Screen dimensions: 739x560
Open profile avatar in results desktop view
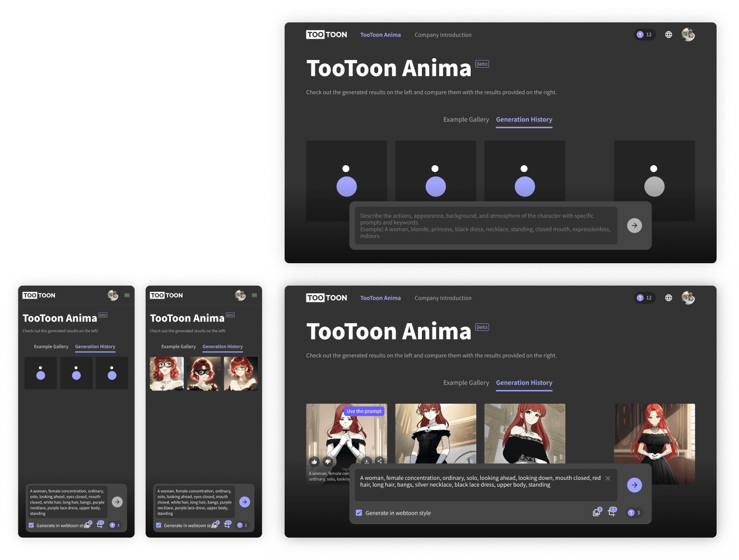(x=688, y=298)
